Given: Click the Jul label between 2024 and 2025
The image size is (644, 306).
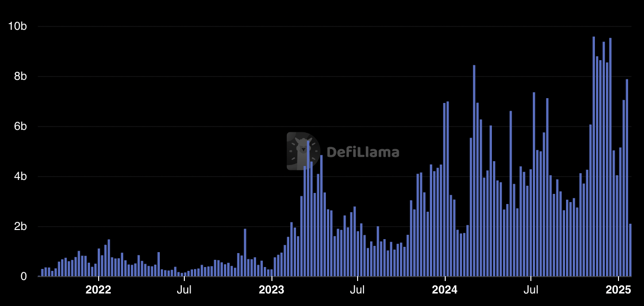Looking at the screenshot, I should coord(531,290).
